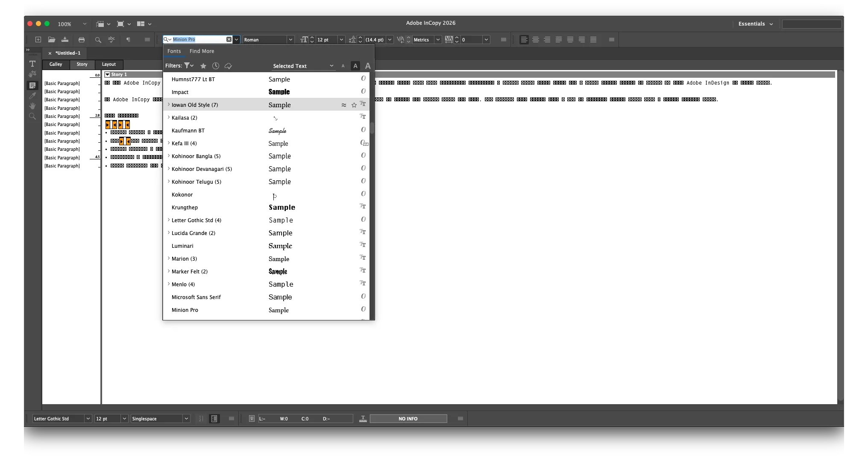Select the Hand tool in sidebar
Image resolution: width=868 pixels, height=458 pixels.
[32, 106]
